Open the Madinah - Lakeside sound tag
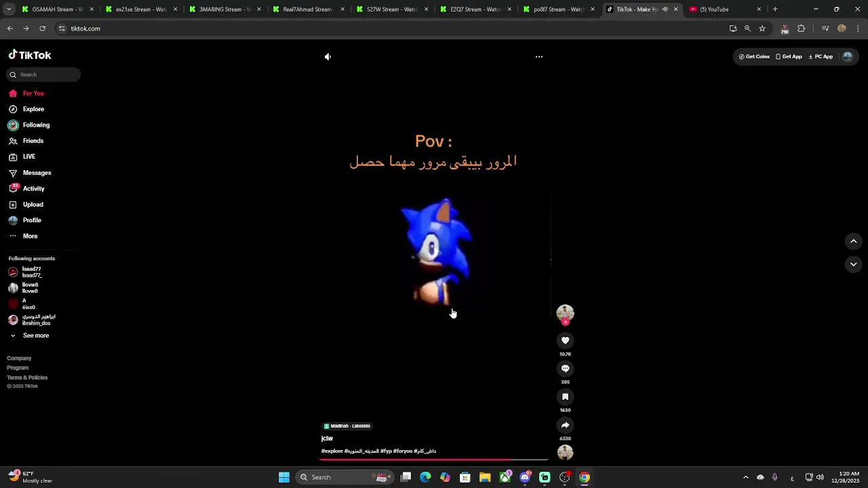868x488 pixels. coord(347,426)
